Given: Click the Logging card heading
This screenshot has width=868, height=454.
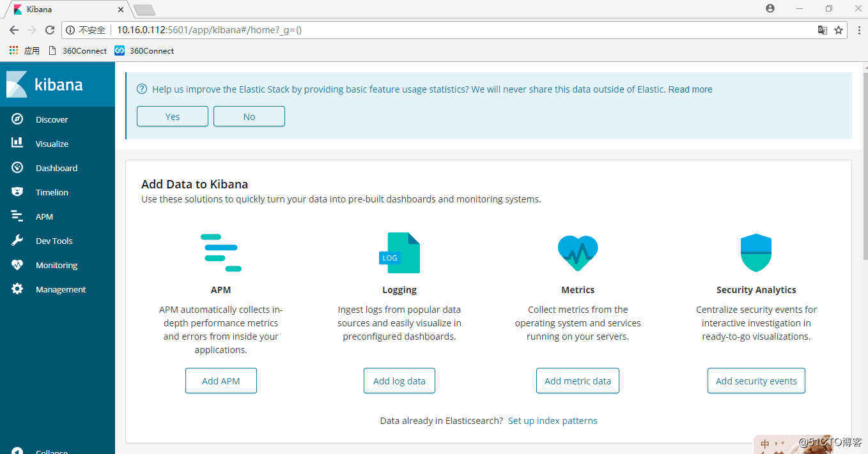Looking at the screenshot, I should pos(399,290).
